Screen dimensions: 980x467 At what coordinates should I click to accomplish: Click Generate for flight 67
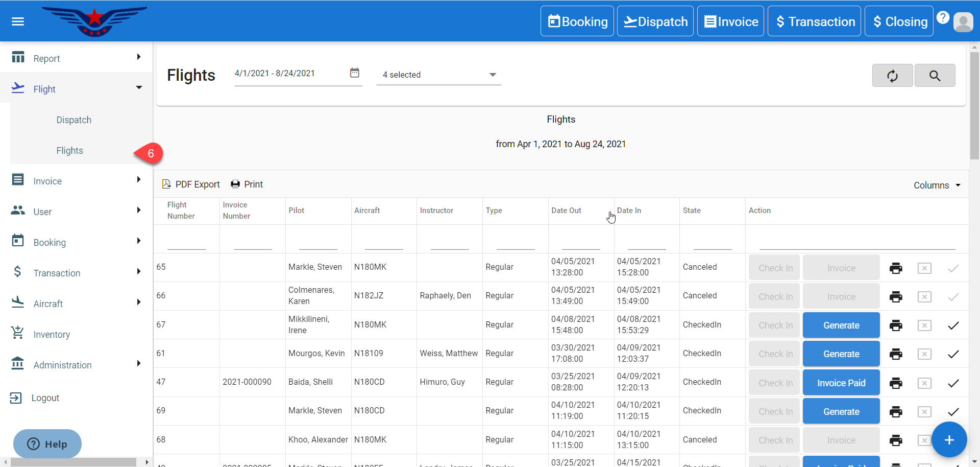pos(841,325)
